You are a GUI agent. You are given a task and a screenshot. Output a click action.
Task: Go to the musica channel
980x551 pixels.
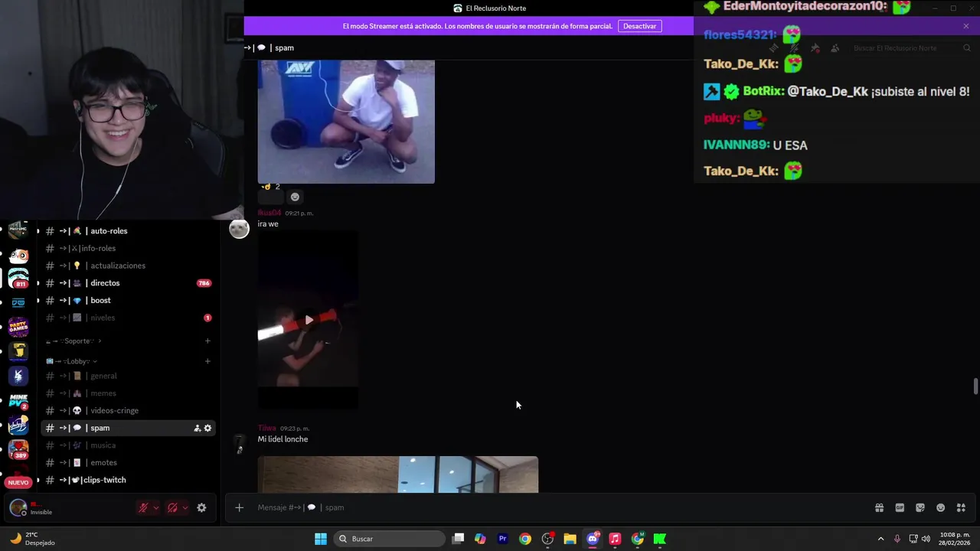coord(128,445)
